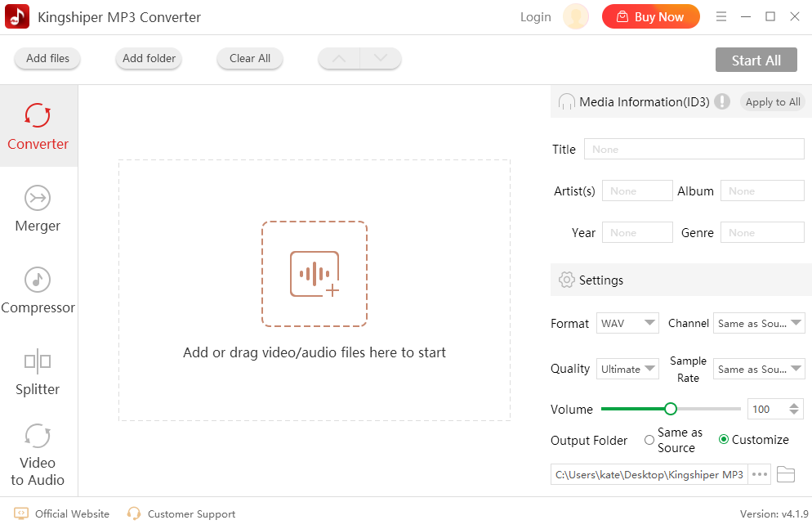Click the Start All button
This screenshot has width=812, height=529.
[756, 59]
